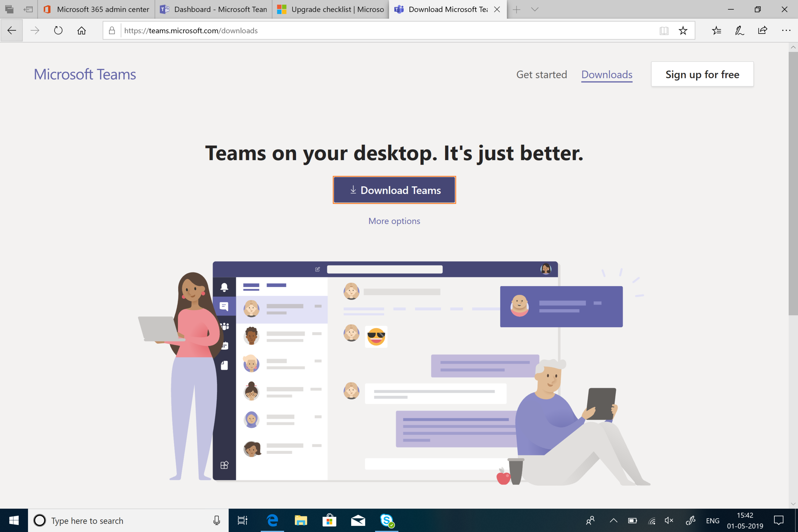This screenshot has width=798, height=532.
Task: Click the scrollbar down arrow
Action: (x=793, y=504)
